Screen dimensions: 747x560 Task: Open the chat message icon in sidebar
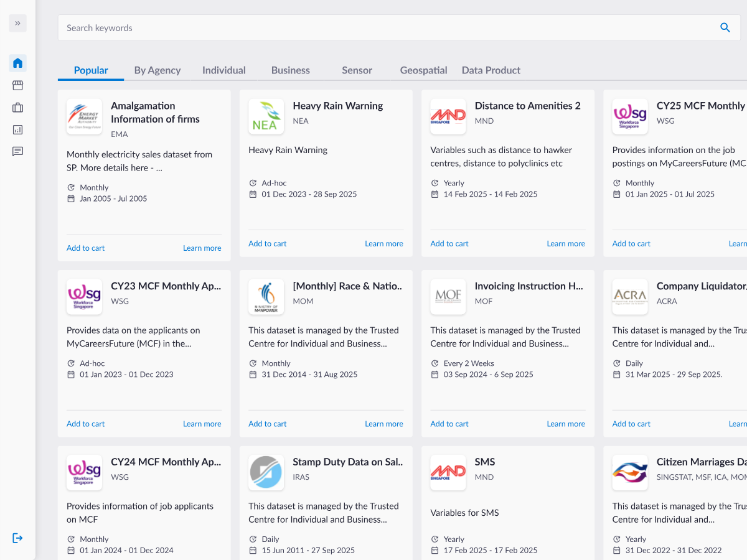17,151
